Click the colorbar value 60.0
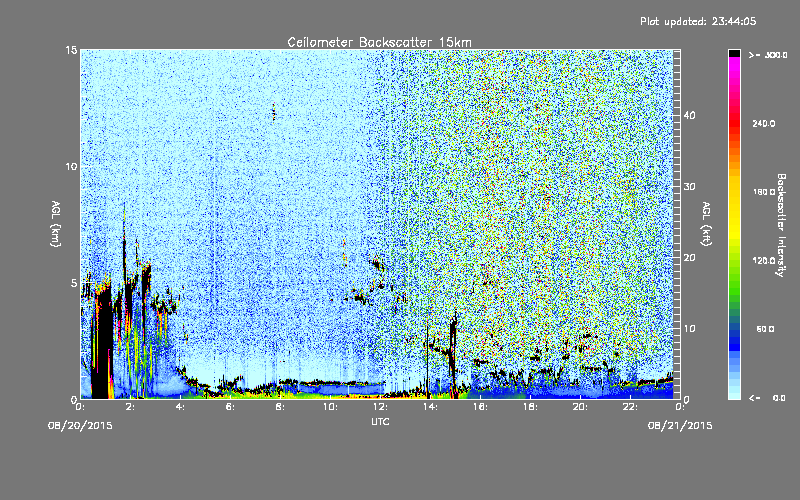800x500 pixels. (x=765, y=329)
